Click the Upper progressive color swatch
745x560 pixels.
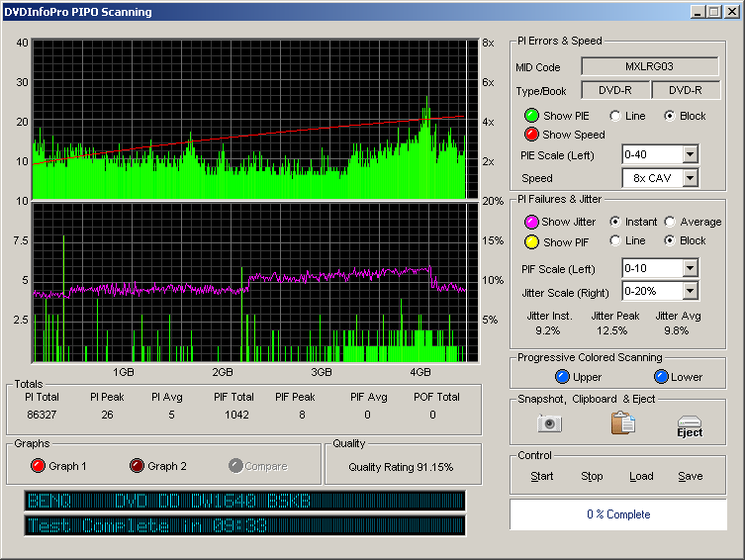pos(562,377)
